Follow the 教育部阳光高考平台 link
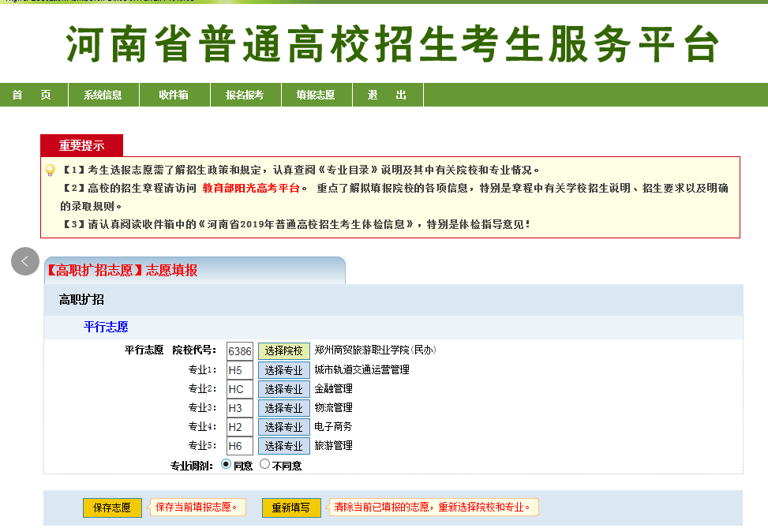This screenshot has width=768, height=532. click(251, 188)
